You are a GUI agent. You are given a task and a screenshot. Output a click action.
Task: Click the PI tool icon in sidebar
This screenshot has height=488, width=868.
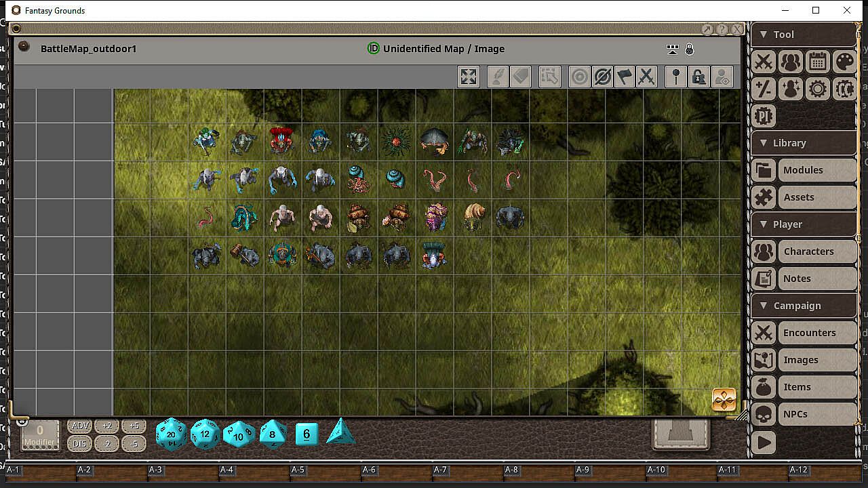pyautogui.click(x=764, y=116)
